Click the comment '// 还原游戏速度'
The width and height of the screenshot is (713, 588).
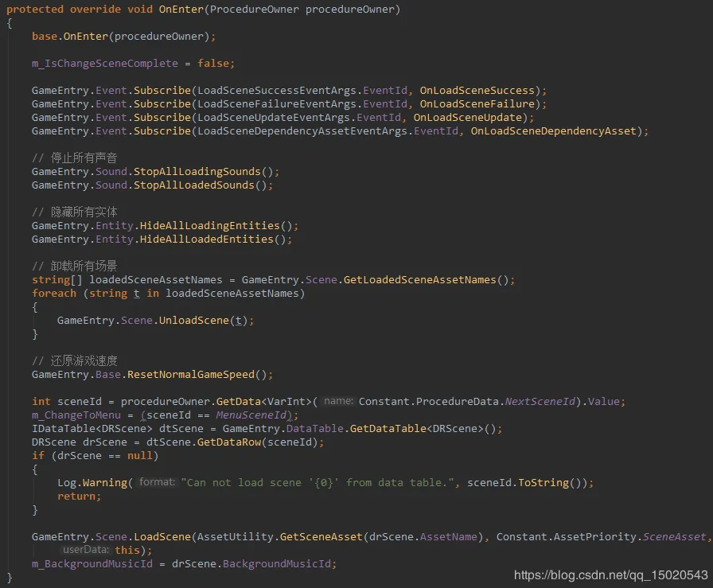75,361
